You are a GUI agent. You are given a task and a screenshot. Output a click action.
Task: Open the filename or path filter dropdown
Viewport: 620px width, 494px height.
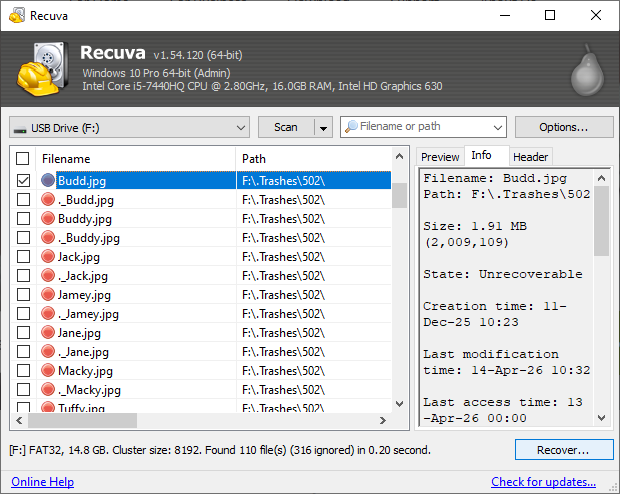click(x=498, y=127)
